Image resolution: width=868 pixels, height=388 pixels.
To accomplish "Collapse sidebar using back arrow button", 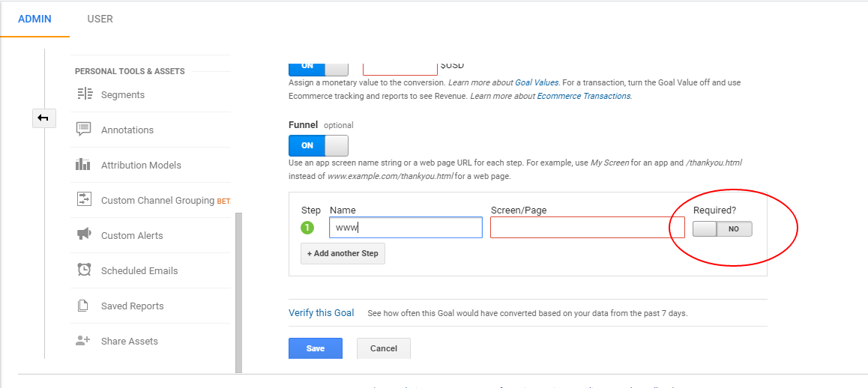I will coord(43,118).
